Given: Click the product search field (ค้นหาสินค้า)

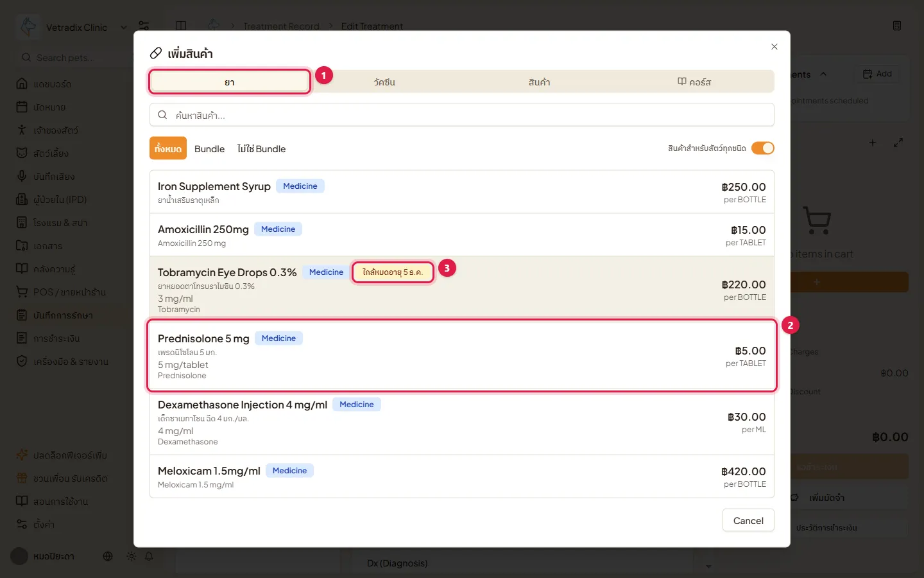Looking at the screenshot, I should (x=462, y=115).
